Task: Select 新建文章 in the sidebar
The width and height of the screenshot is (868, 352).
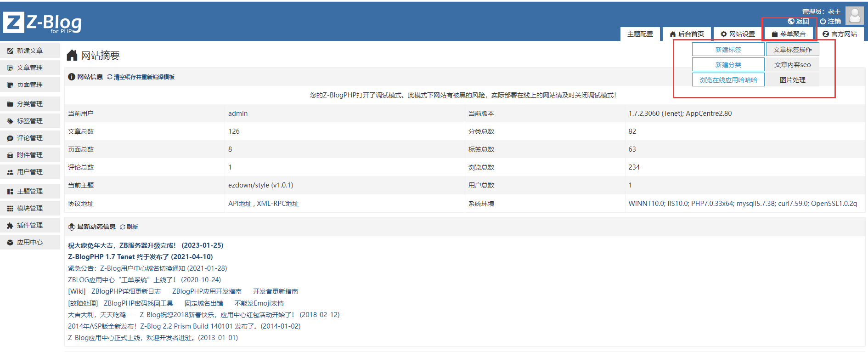Action: pos(30,51)
